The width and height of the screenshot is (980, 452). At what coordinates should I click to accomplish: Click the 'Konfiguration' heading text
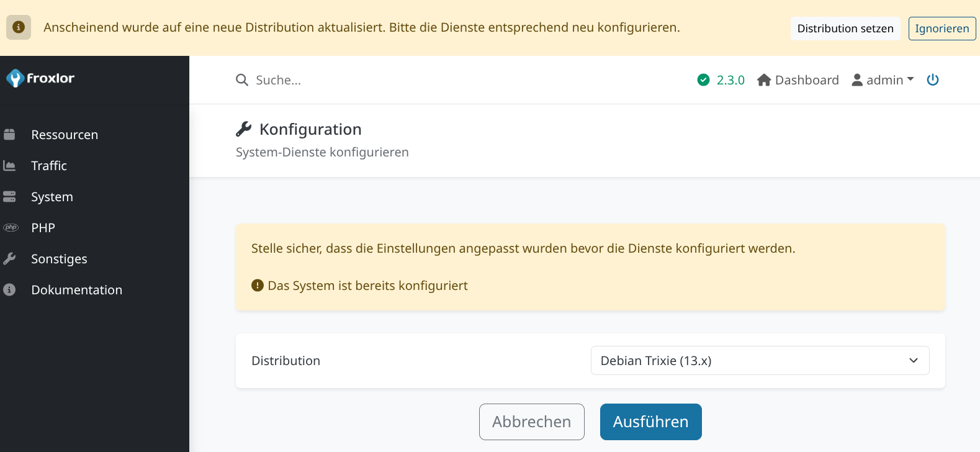pyautogui.click(x=310, y=129)
